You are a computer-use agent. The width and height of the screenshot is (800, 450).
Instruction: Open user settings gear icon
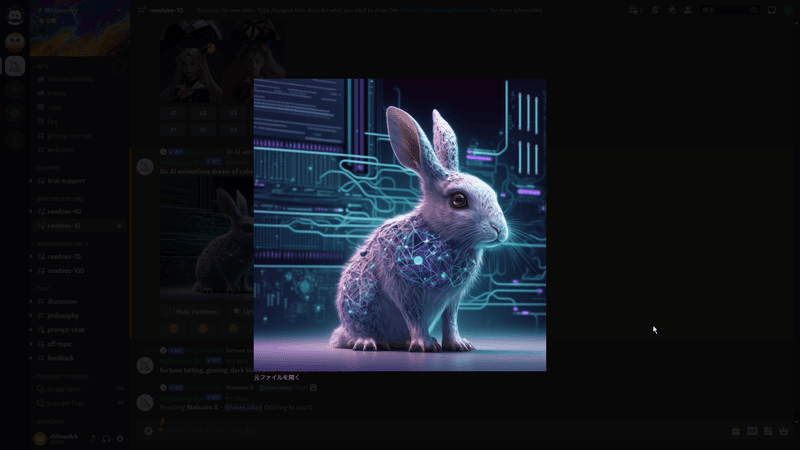[120, 439]
